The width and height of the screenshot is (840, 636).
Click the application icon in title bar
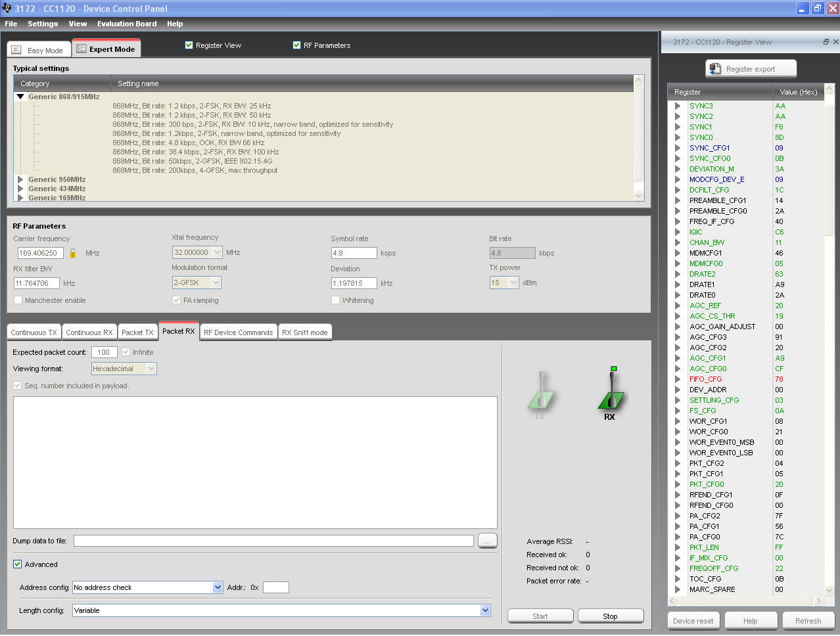[7, 8]
